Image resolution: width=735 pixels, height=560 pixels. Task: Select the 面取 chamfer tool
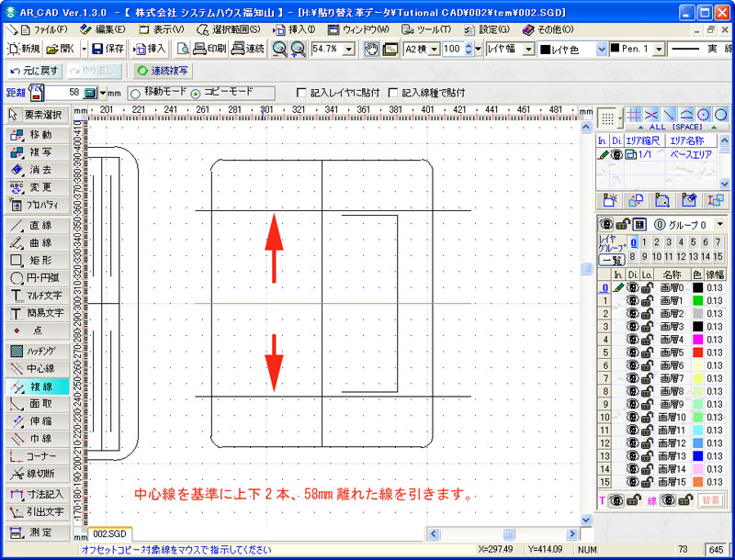(x=38, y=404)
